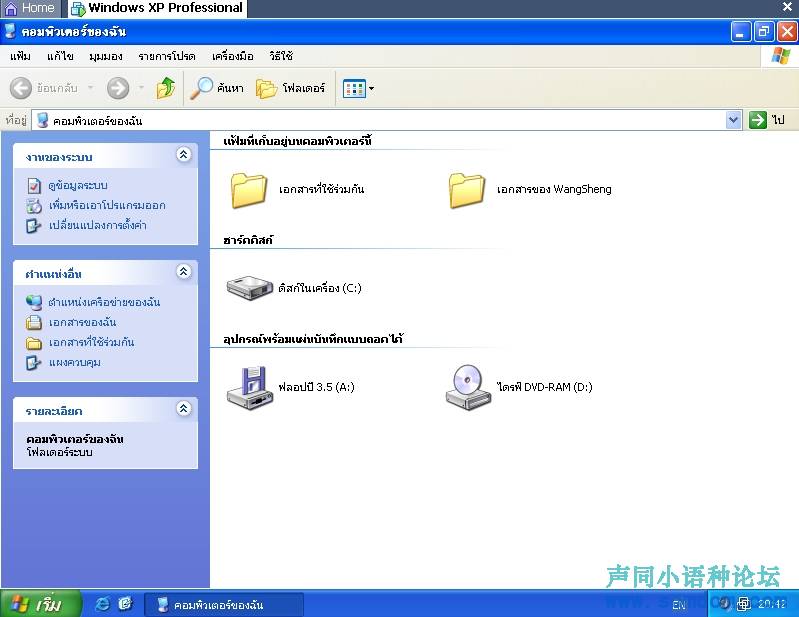The width and height of the screenshot is (799, 617).
Task: Click add or remove programs icon
Action: [34, 205]
